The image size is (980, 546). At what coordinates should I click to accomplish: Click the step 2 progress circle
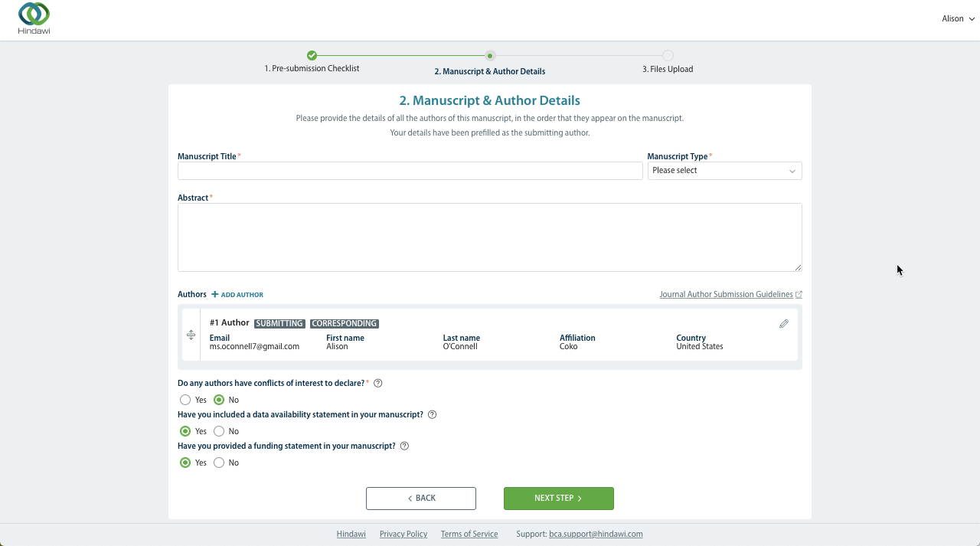click(x=490, y=55)
